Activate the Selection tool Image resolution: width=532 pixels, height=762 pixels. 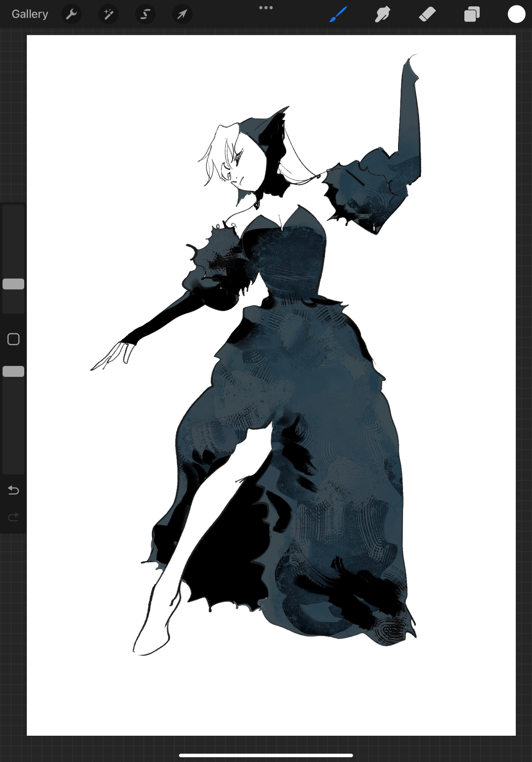click(145, 14)
